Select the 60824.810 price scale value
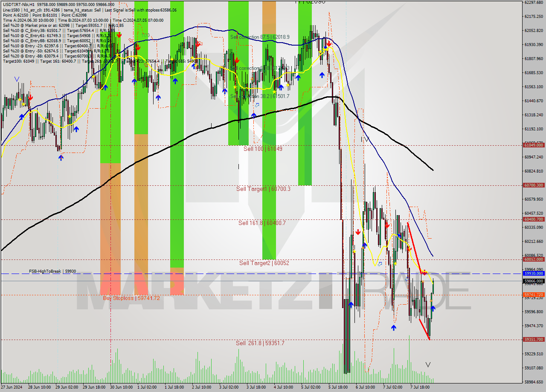The width and height of the screenshot is (546, 392). (x=533, y=171)
